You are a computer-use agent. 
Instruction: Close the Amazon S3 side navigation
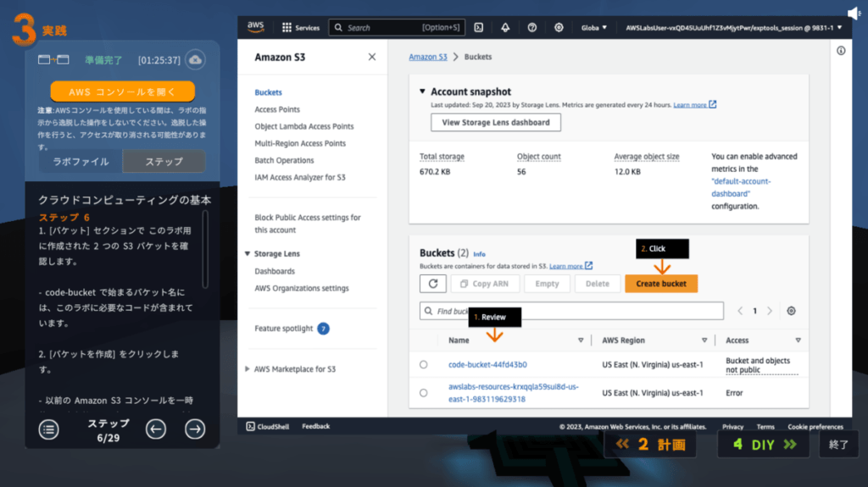372,57
